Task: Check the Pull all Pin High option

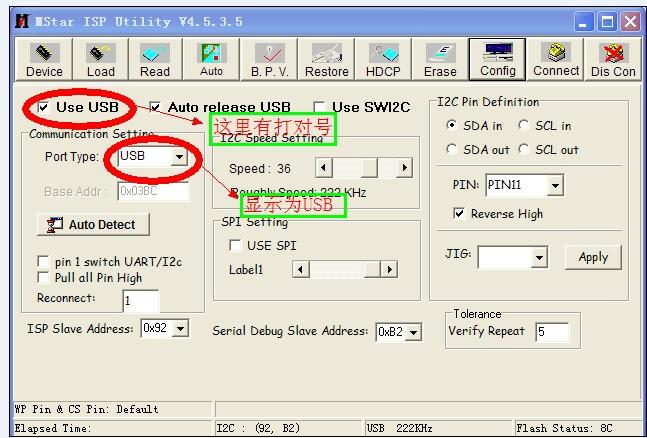Action: click(x=43, y=277)
